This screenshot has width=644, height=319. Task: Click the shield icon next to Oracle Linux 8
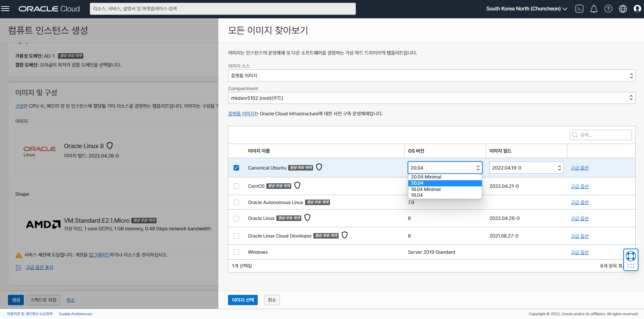(110, 146)
